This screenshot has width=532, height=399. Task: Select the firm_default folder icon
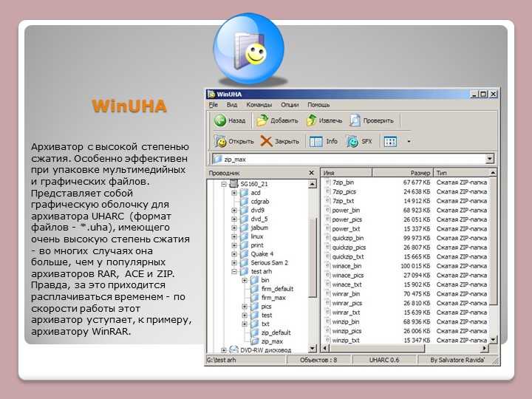[x=255, y=289]
